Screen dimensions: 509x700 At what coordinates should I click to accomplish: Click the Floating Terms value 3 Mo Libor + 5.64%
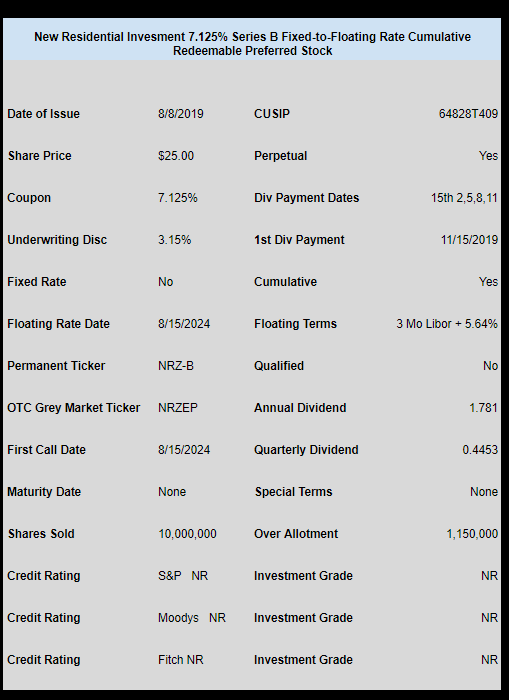click(x=447, y=324)
